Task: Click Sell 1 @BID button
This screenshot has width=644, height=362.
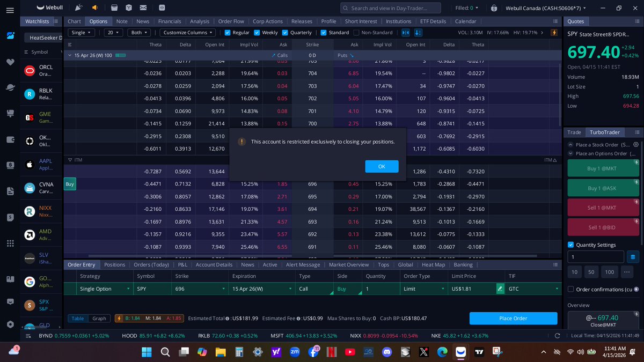Action: coord(603,227)
